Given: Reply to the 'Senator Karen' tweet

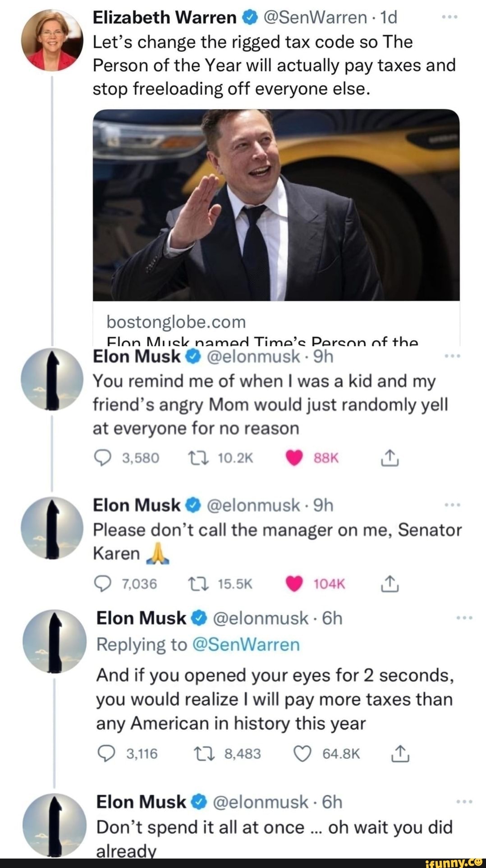Looking at the screenshot, I should coord(102,584).
